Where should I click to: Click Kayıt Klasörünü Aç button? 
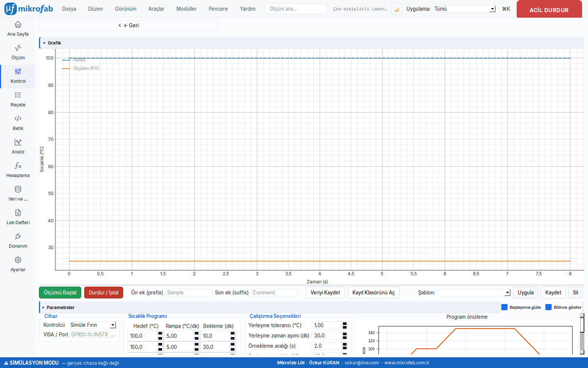(x=373, y=293)
